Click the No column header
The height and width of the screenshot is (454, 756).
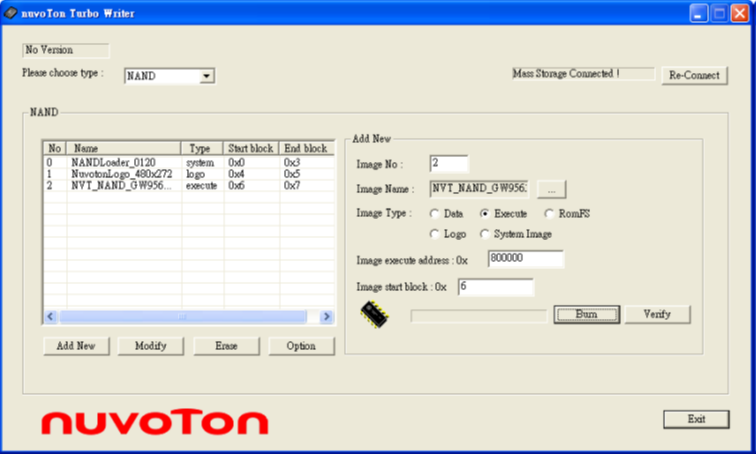(x=55, y=148)
